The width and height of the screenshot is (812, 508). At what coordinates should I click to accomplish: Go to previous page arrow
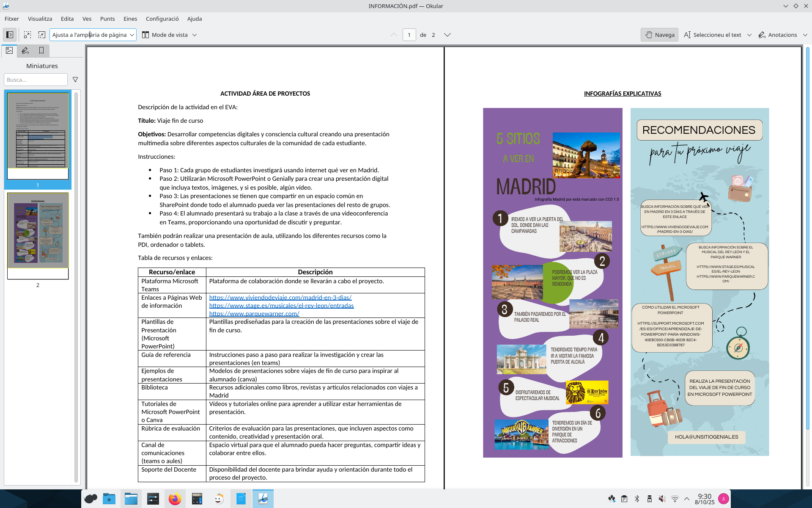pyautogui.click(x=394, y=35)
